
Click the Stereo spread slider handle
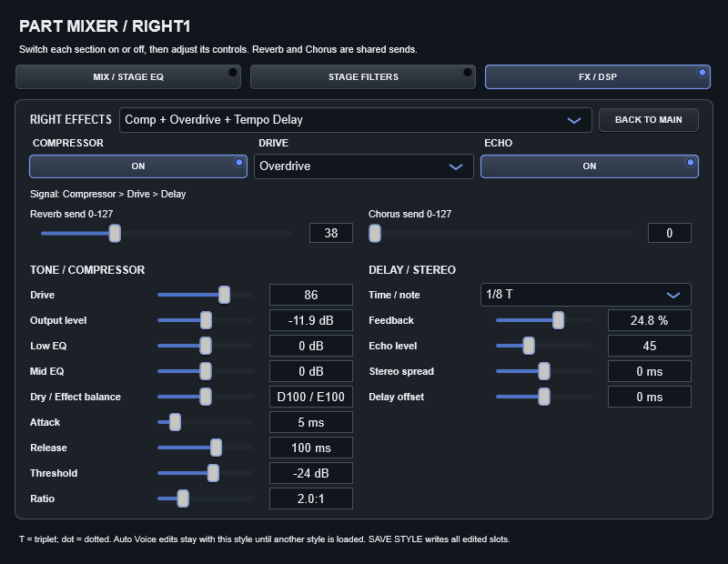(544, 371)
